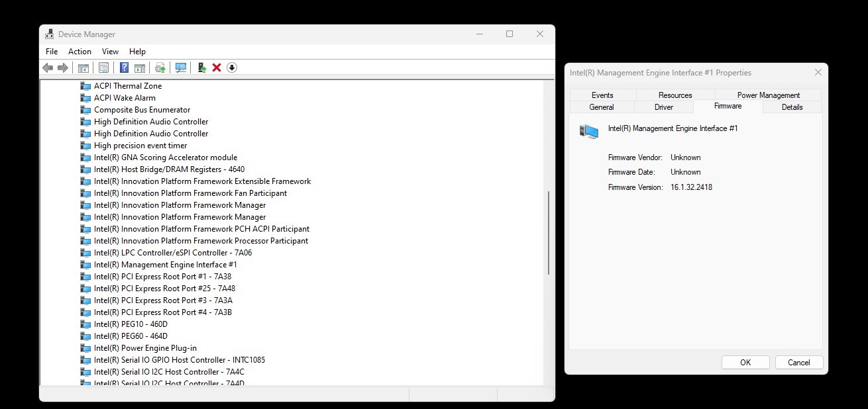Click the icon beside Intel(R) Power Engine Plug-in
Image resolution: width=868 pixels, height=409 pixels.
point(85,348)
